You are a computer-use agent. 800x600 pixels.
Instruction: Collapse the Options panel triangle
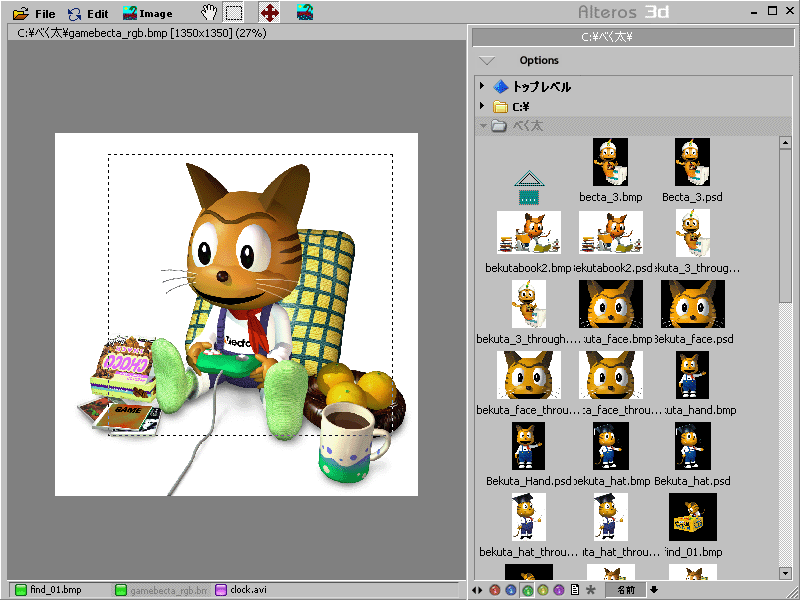pos(487,61)
